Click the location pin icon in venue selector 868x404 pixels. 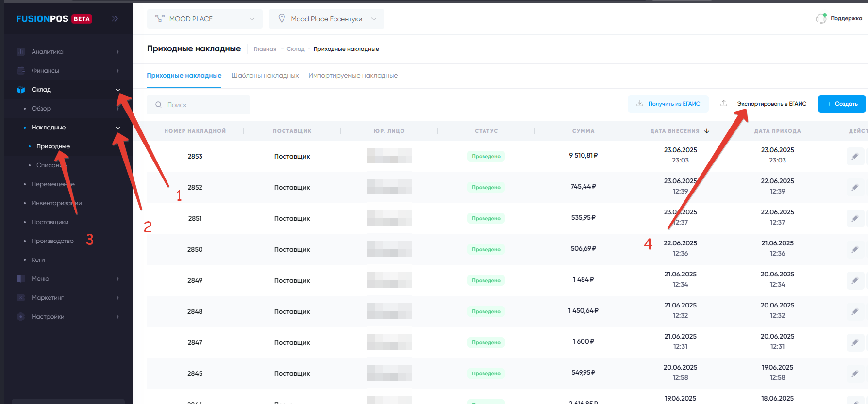282,18
